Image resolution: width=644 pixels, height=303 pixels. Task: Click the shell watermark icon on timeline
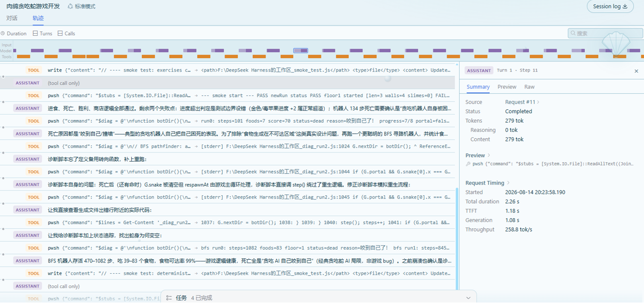[x=615, y=45]
